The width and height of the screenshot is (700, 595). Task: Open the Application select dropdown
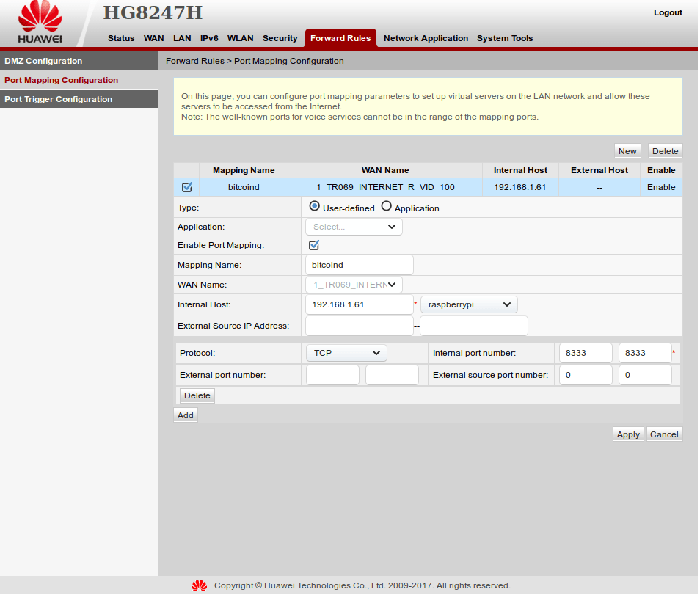pos(354,227)
